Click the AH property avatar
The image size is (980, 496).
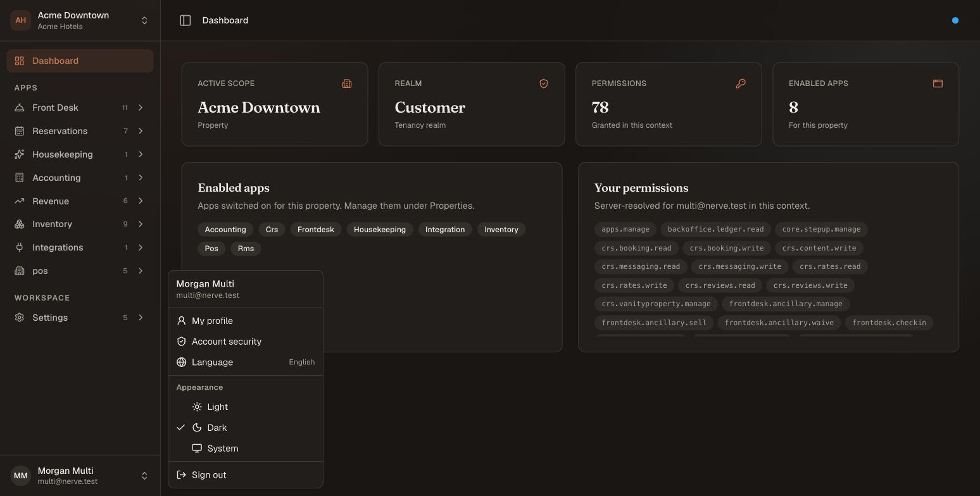[x=21, y=20]
